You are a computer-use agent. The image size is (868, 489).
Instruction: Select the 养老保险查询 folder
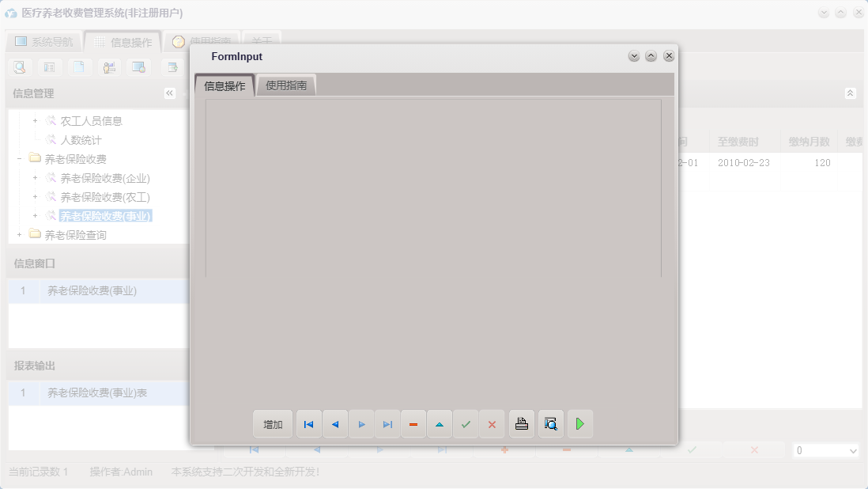pos(76,235)
